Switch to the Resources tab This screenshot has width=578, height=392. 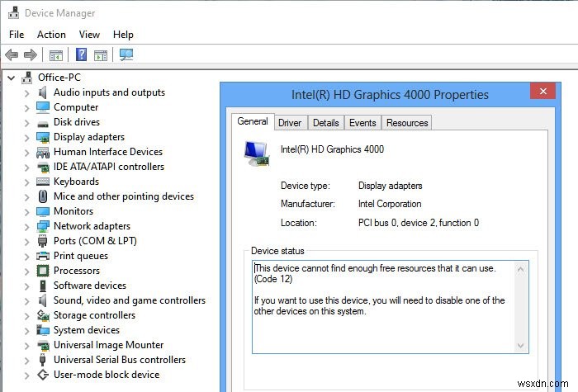coord(407,123)
